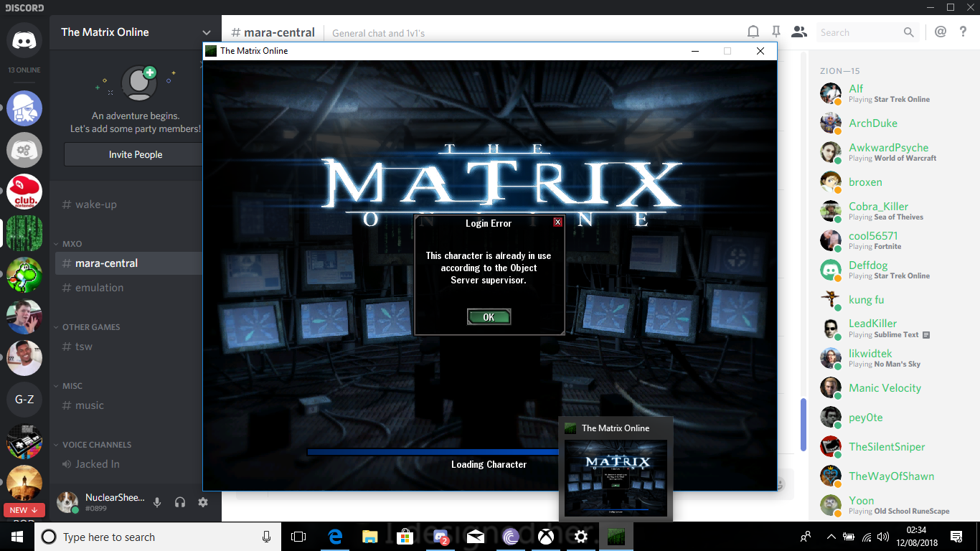980x551 pixels.
Task: Click the Discord search field
Action: coord(859,32)
